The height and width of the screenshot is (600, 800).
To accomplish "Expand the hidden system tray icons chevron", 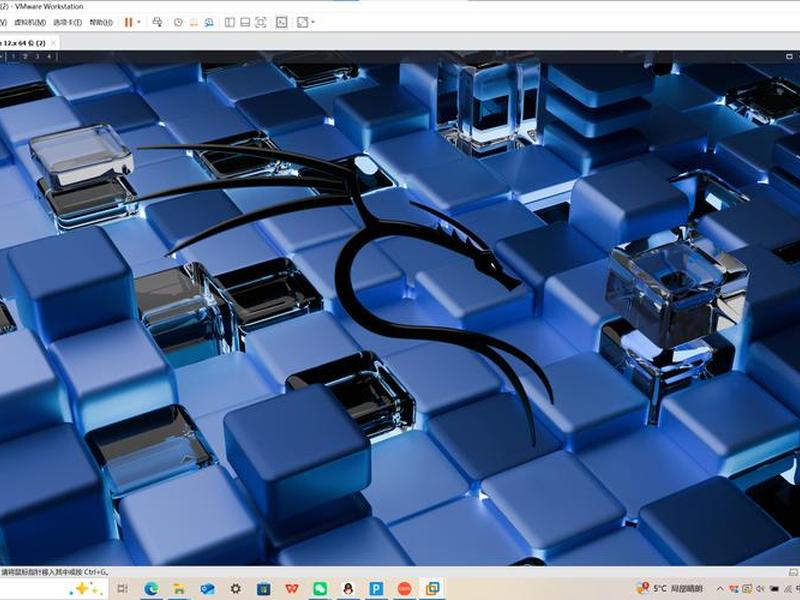I will tap(720, 589).
